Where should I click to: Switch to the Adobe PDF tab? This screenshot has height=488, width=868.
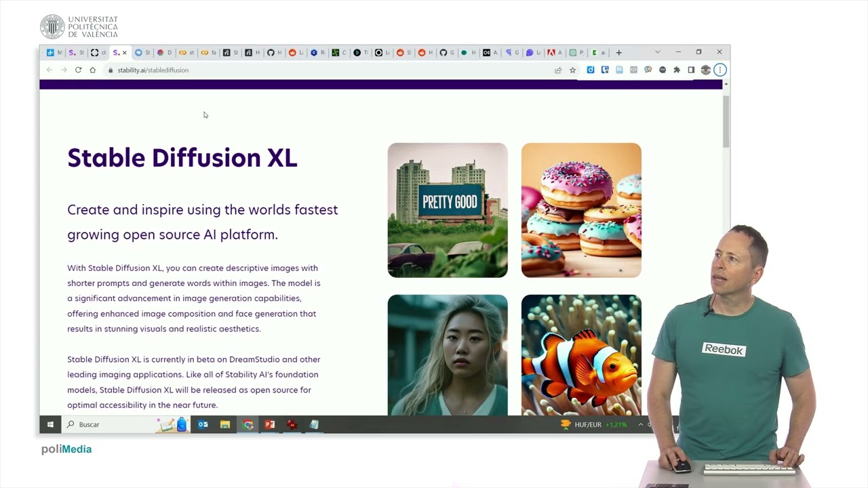(x=555, y=52)
